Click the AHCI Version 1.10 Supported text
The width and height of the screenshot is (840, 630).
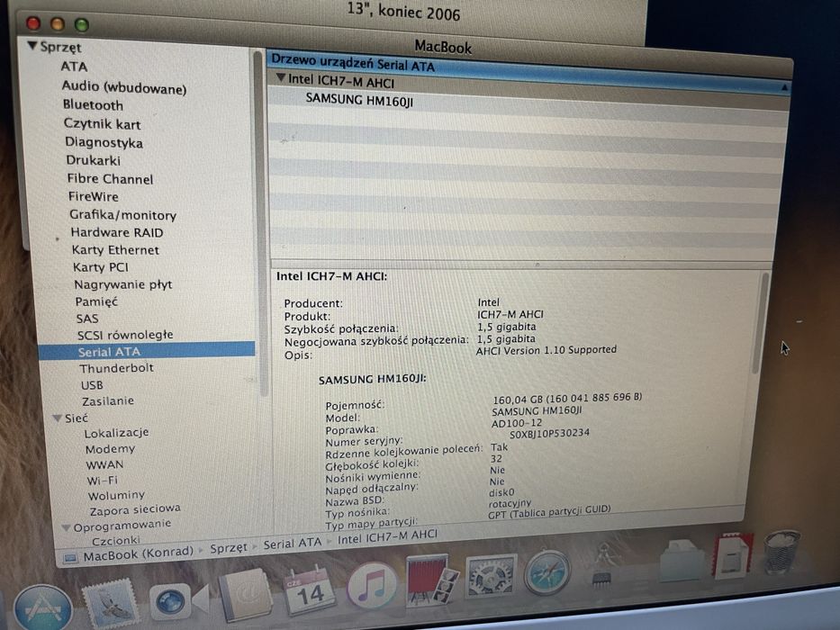(546, 350)
